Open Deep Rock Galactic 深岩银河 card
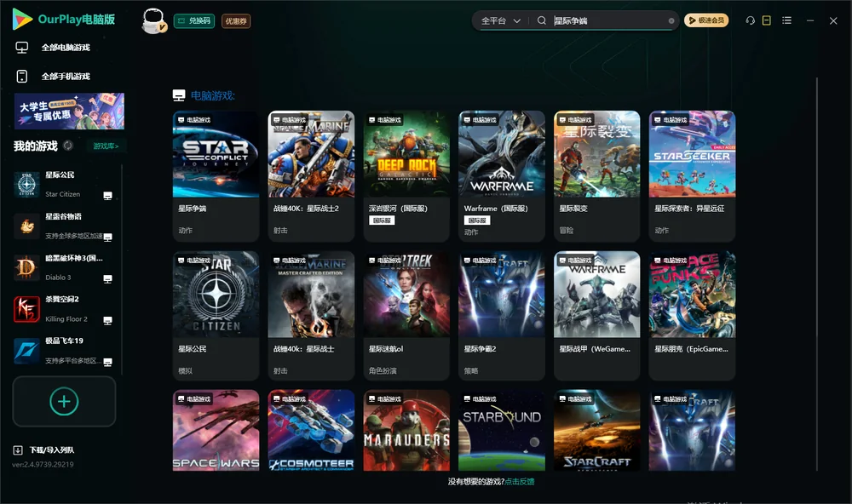This screenshot has width=852, height=504. pos(406,176)
